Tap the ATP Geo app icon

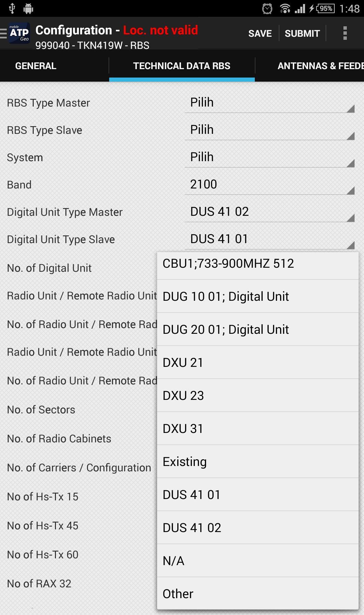tap(19, 33)
